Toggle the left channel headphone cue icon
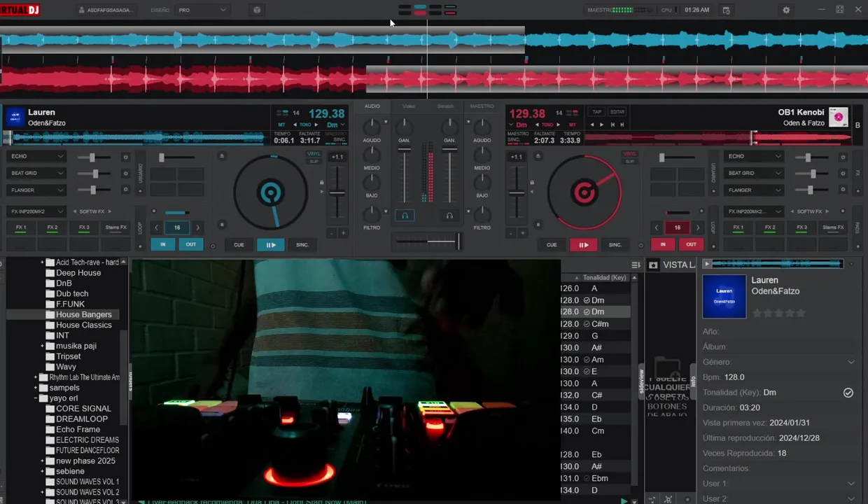Screen dimensions: 868x504 point(405,216)
